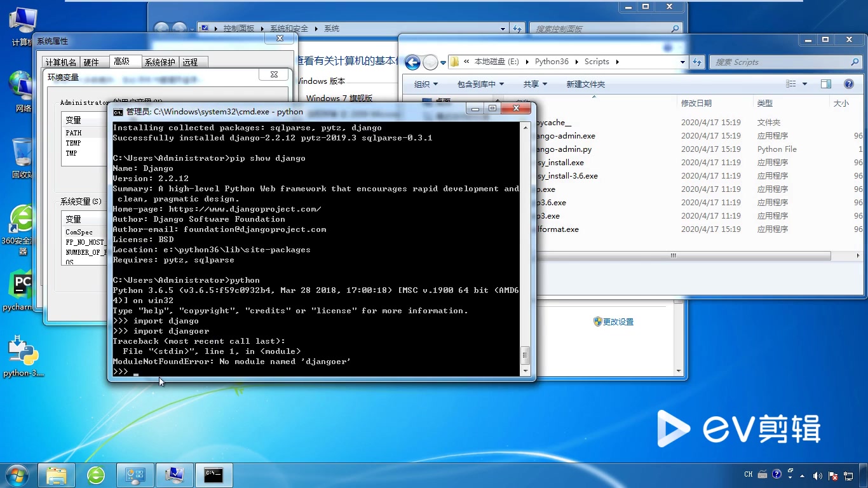Select the TEMP user variable row

click(84, 143)
